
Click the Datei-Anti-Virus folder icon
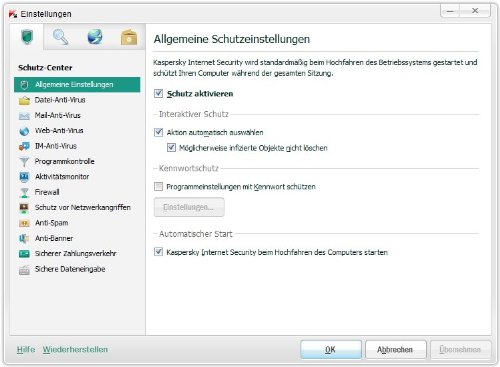(x=24, y=100)
